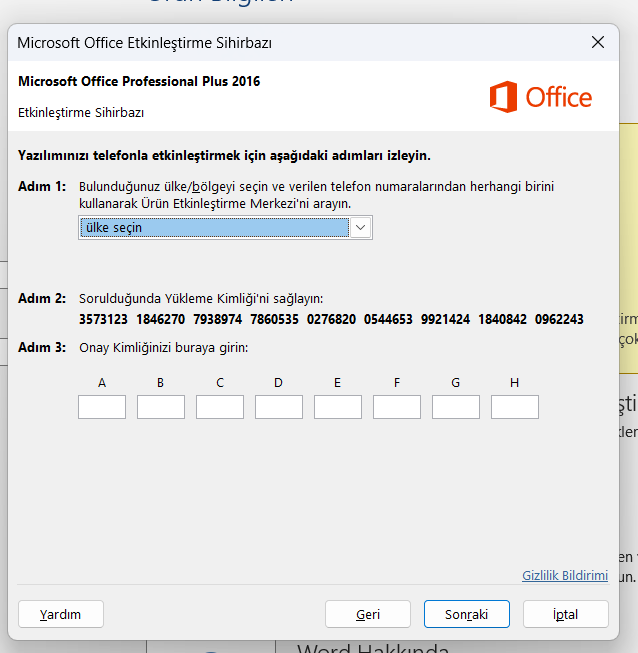Click the "Adım 1:" label
The width and height of the screenshot is (638, 653).
tap(42, 186)
